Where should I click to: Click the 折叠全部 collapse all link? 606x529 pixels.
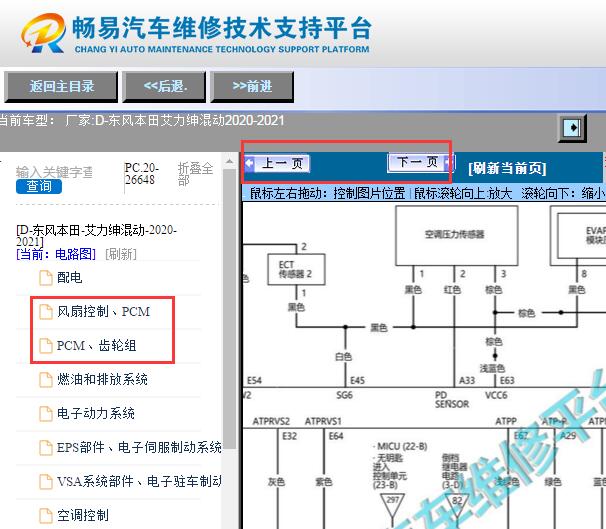[195, 174]
